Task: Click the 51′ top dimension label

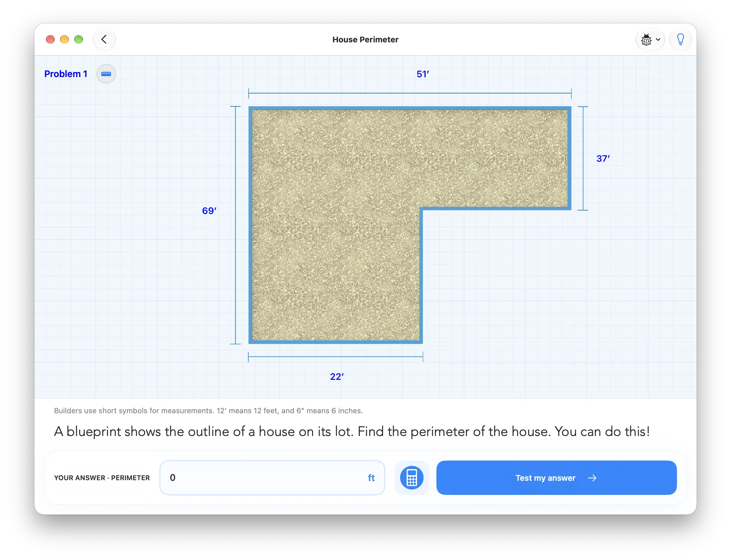Action: 423,74
